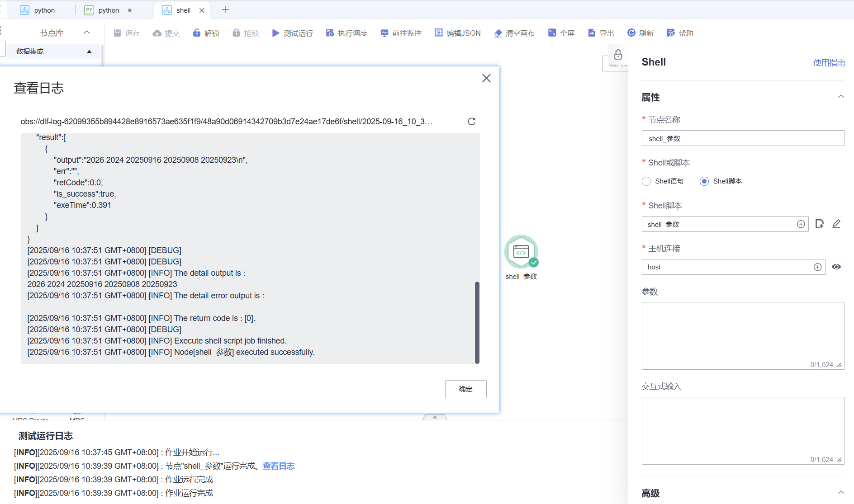The image size is (854, 504).
Task: Click the 提交 submit cloud icon
Action: coord(157,33)
